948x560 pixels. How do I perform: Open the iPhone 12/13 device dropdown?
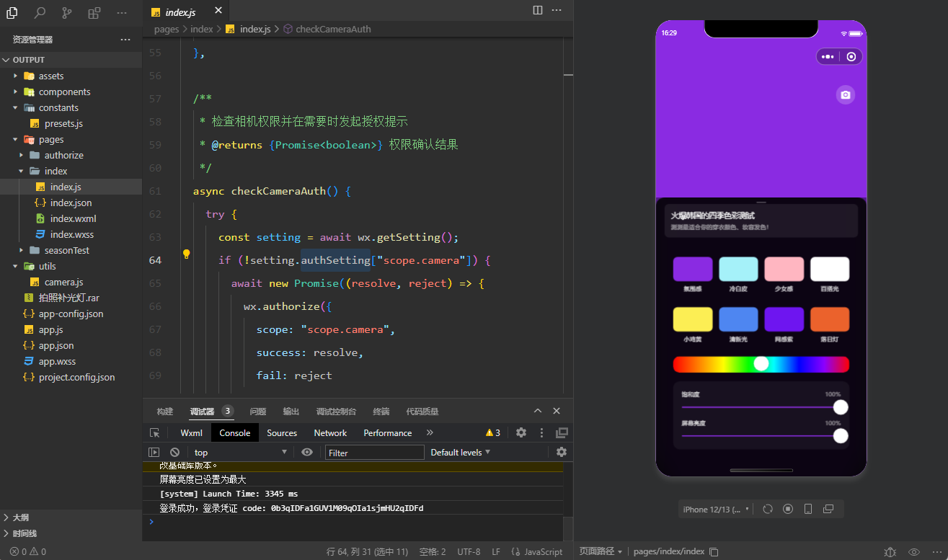tap(716, 509)
